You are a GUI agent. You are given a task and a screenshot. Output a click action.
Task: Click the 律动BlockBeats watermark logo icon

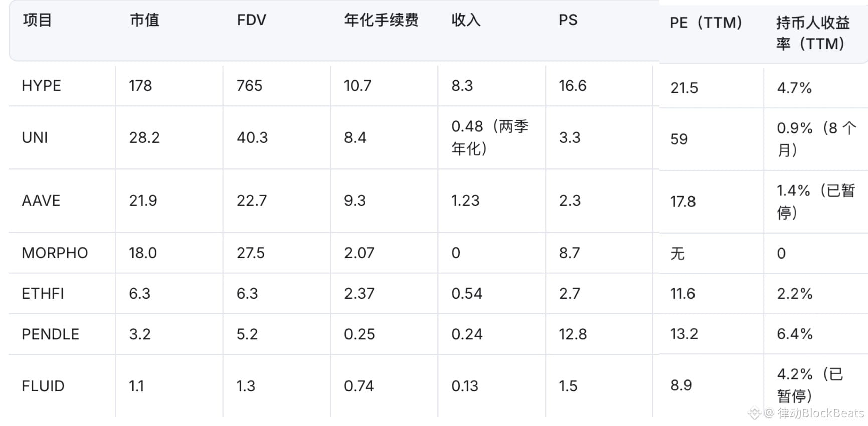pyautogui.click(x=755, y=413)
